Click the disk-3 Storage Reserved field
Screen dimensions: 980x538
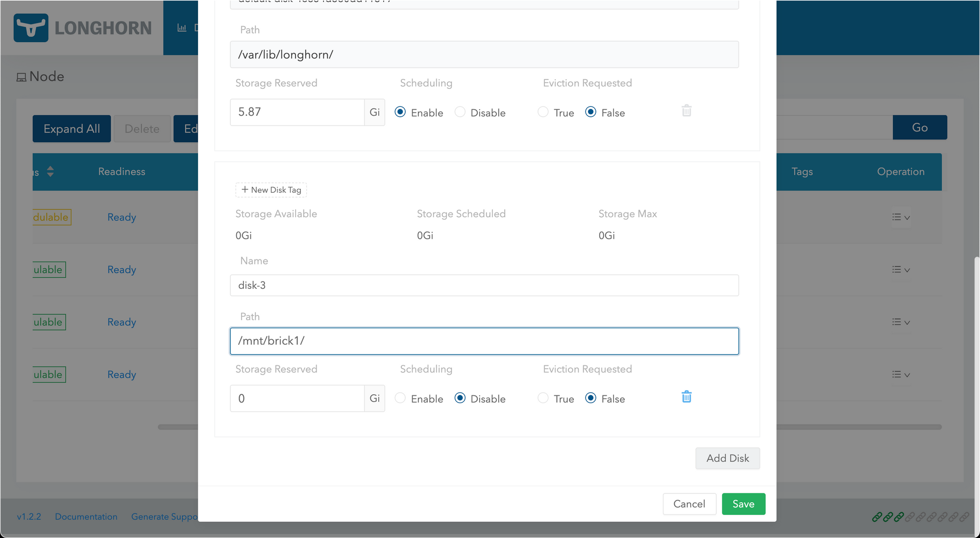tap(297, 399)
